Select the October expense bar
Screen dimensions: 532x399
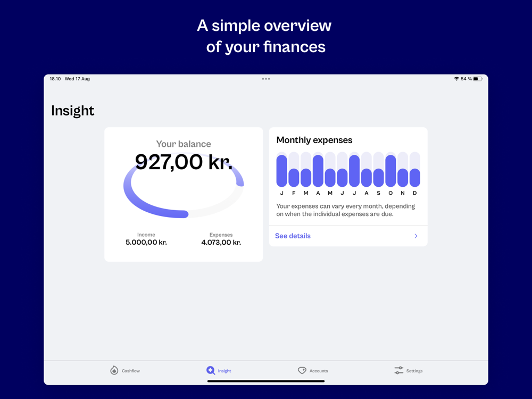tap(390, 169)
